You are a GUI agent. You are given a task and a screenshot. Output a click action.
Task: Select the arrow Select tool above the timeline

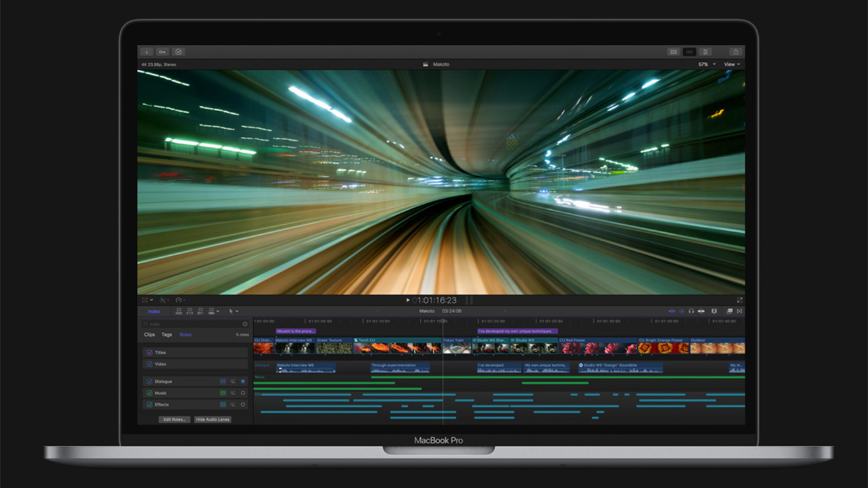(231, 312)
